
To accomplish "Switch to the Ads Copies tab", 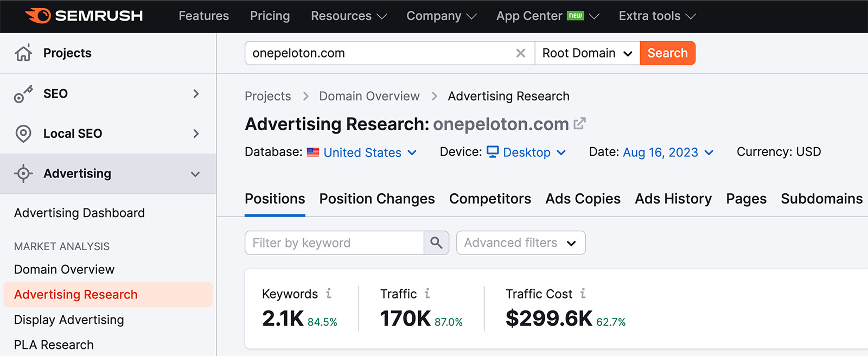I will point(583,199).
